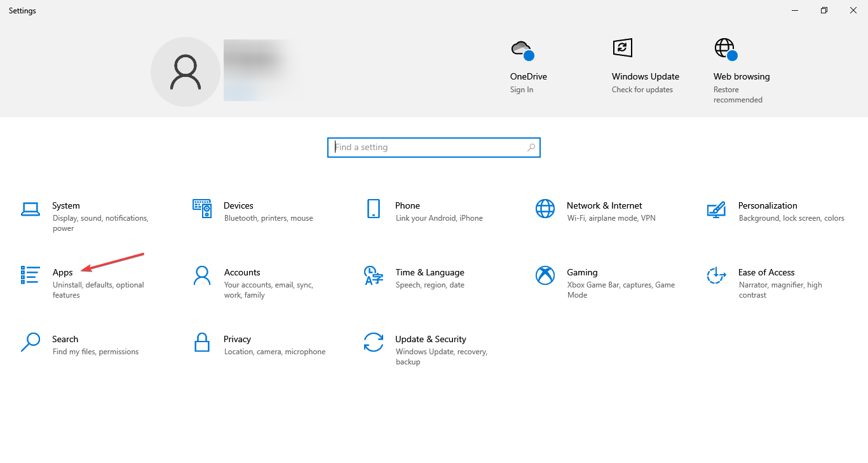868x463 pixels.
Task: Close the Settings window
Action: coord(853,10)
